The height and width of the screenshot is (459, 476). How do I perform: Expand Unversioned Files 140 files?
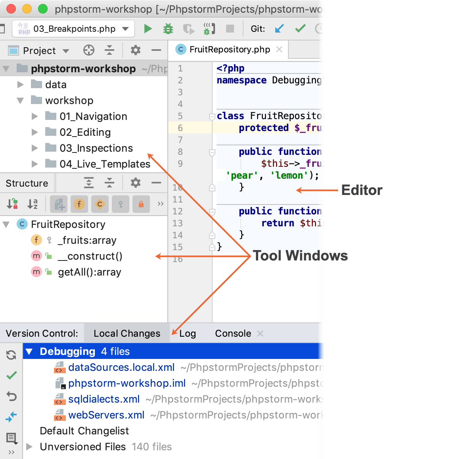[x=29, y=447]
